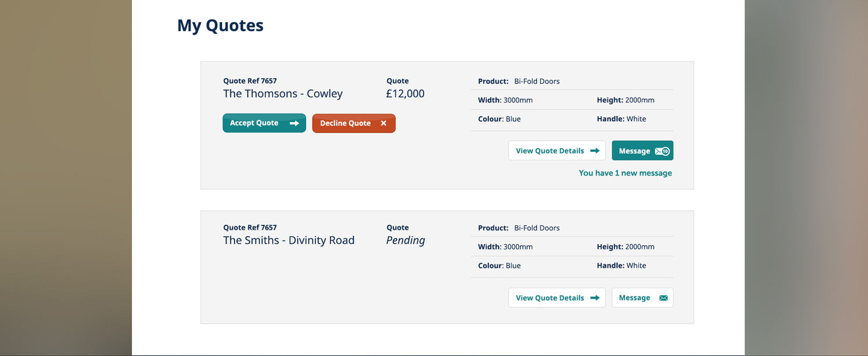Select the "The Smiths - Divinity Road" quote title
Viewport: 868px width, 356px height.
pyautogui.click(x=289, y=241)
